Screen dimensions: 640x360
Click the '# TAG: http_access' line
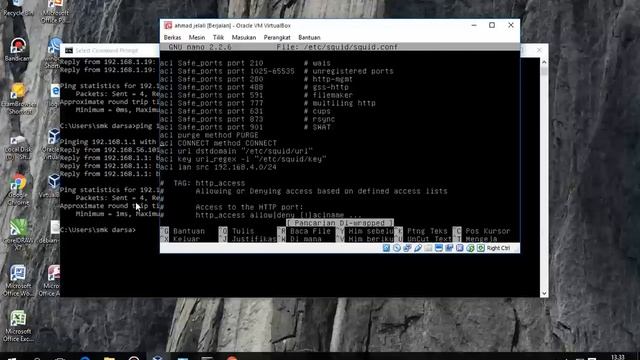(202, 183)
